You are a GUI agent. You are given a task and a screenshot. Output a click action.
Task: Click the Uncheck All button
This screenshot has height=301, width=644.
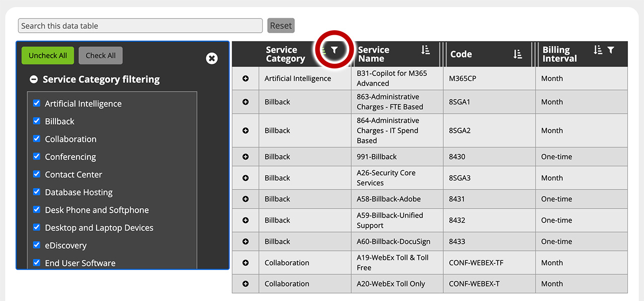(x=47, y=55)
